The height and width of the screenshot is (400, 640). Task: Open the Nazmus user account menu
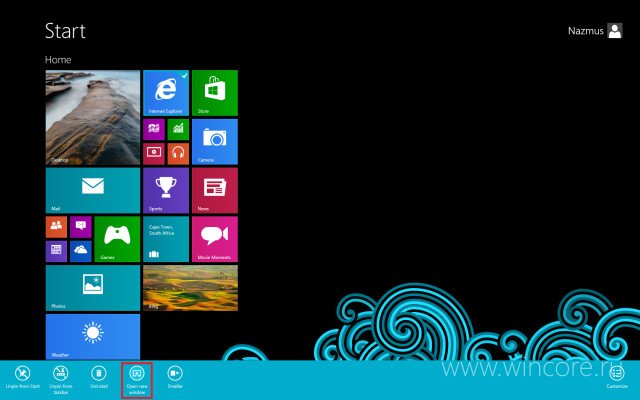(x=595, y=31)
